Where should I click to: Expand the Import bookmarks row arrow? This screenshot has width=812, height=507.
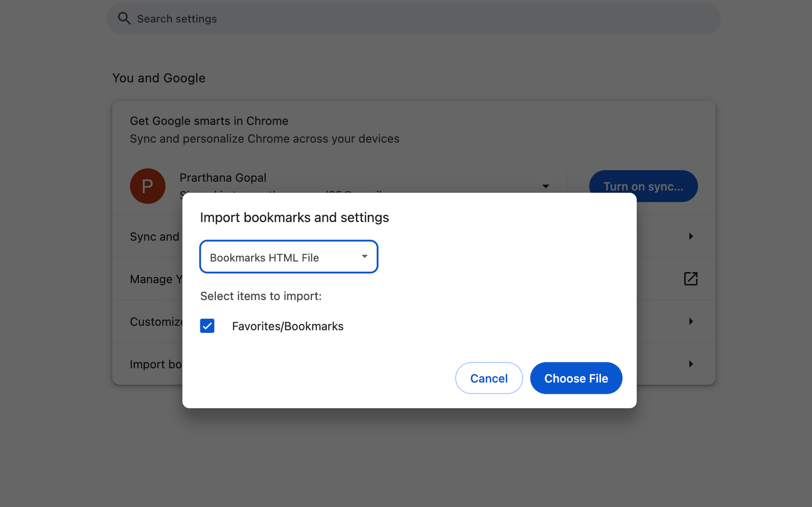[691, 364]
